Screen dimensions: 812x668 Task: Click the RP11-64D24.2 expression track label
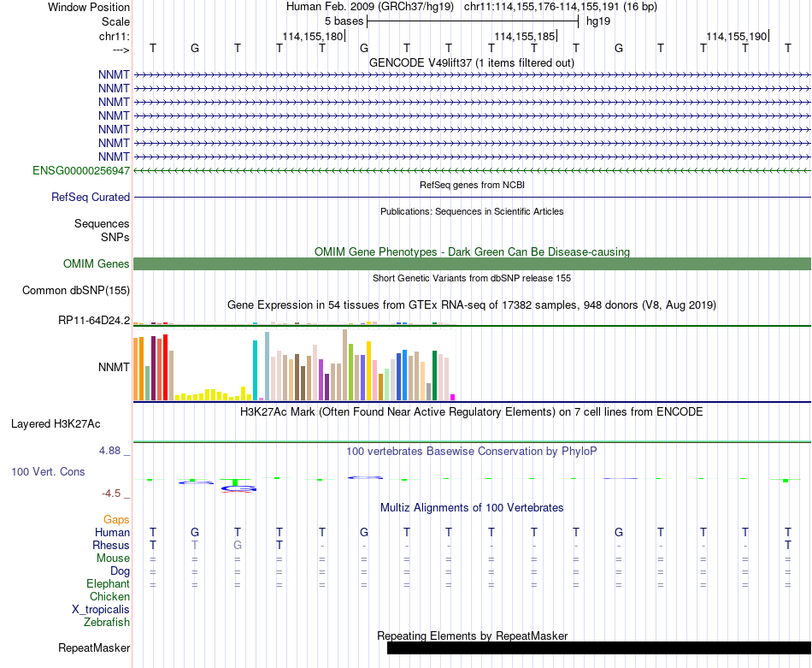tap(94, 320)
